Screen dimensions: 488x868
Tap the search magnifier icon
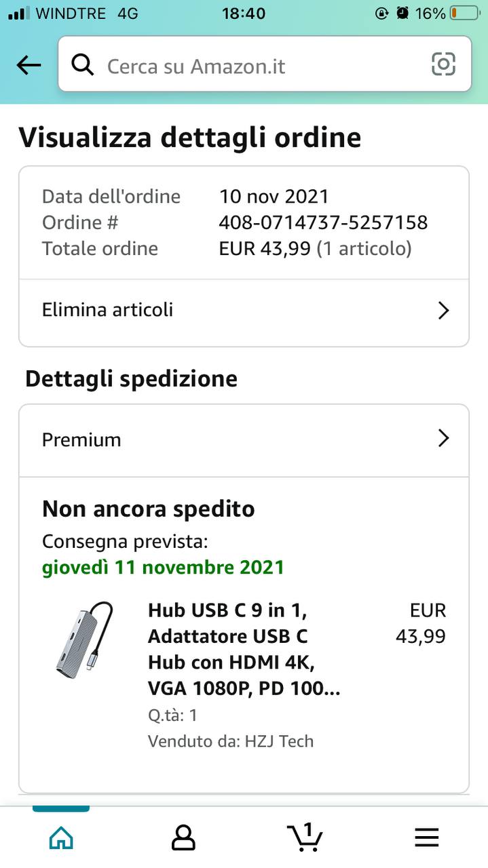click(83, 65)
